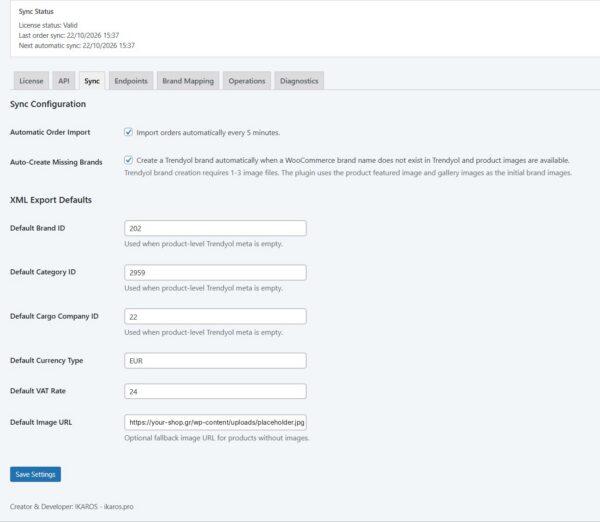Open the Endpoints tab
Viewport: 600px width, 522px height.
pyautogui.click(x=131, y=81)
